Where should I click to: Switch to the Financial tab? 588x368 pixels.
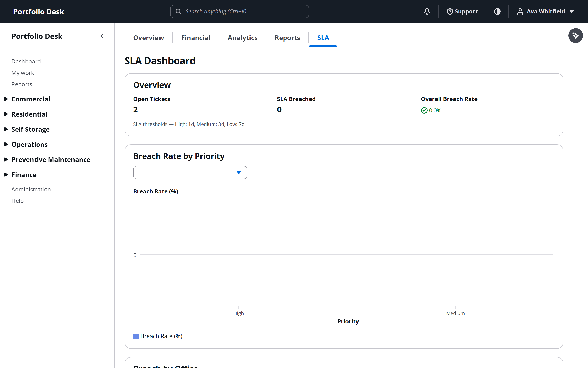(196, 38)
